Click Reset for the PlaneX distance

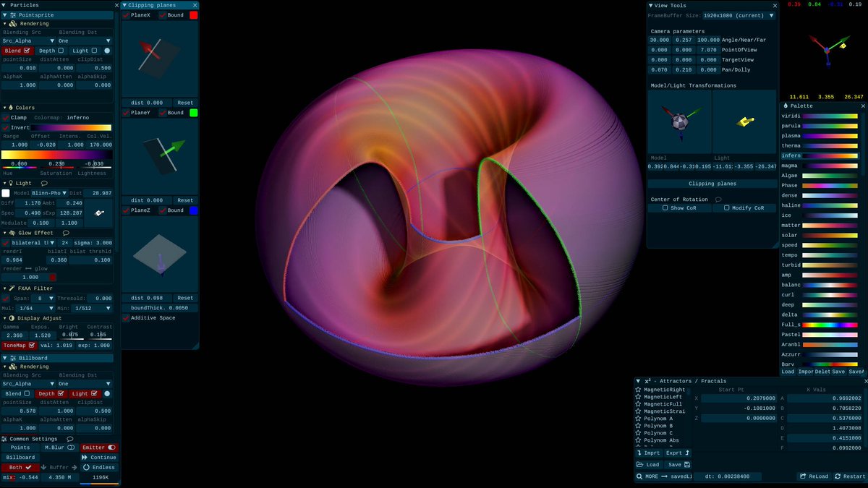[185, 103]
